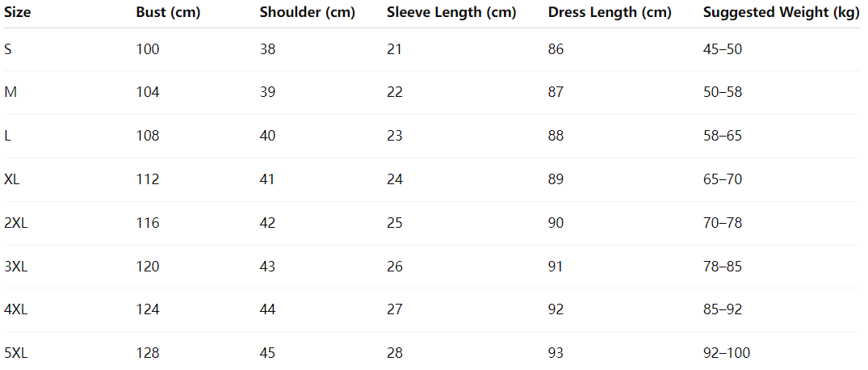Select the weight range 78–85
The image size is (868, 370).
coord(723,267)
